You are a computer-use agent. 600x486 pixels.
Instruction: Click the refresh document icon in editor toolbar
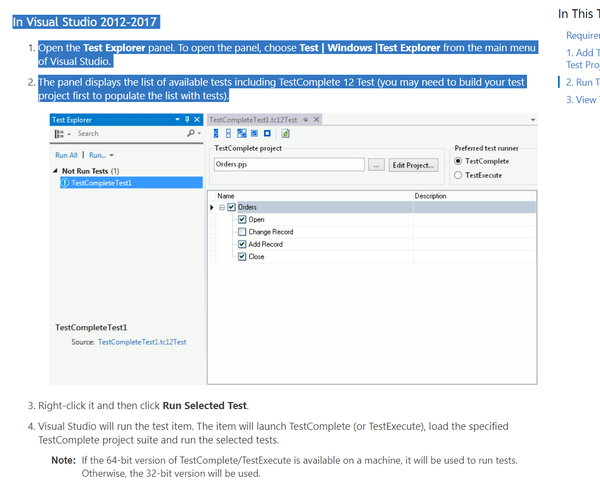tap(285, 133)
